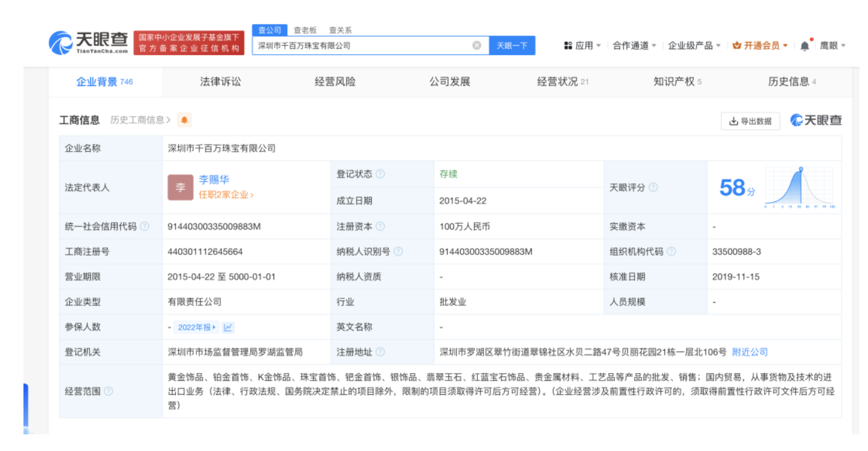Click the question icon beside 天眼评分

653,187
